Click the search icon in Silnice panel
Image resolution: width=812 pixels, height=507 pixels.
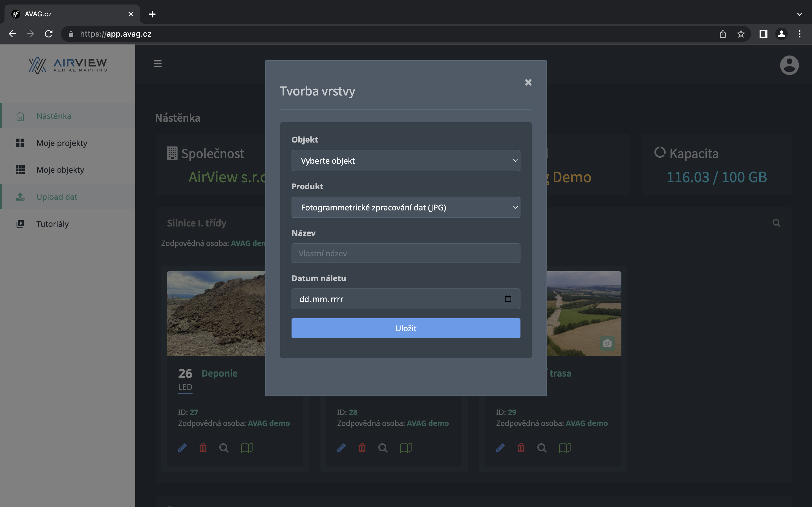click(776, 223)
